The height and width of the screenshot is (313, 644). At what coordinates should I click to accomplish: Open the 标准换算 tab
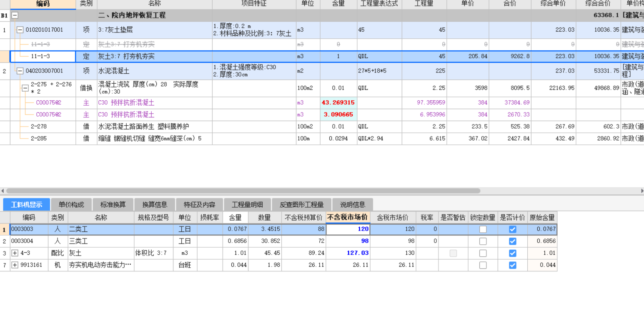113,204
